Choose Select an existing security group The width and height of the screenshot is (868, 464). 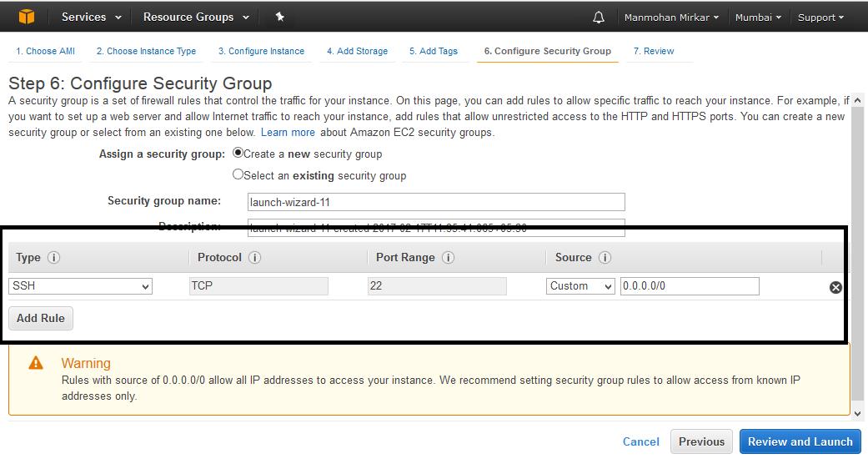[238, 175]
